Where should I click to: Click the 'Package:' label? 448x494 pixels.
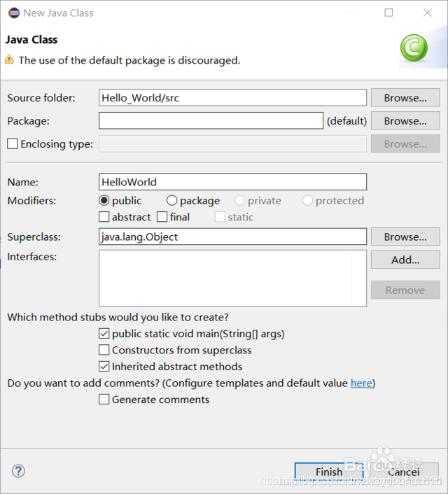(29, 121)
